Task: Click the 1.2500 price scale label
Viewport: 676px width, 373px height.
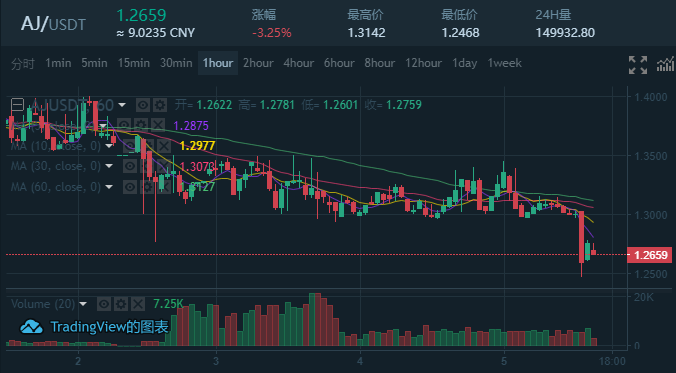Action: [x=651, y=274]
